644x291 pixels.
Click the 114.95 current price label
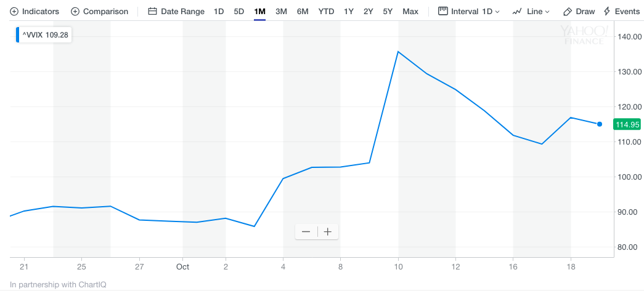click(627, 125)
